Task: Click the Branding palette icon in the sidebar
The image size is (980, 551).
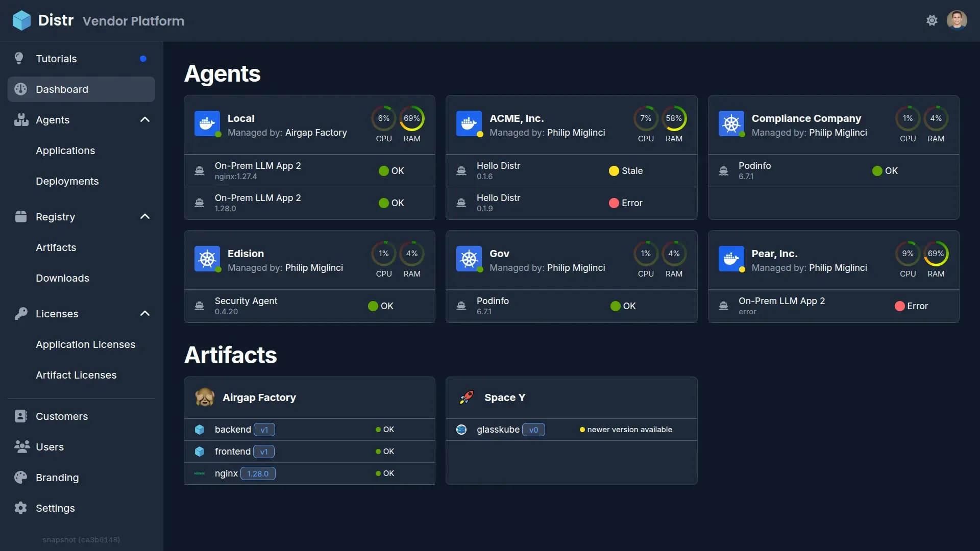Action: 20,477
